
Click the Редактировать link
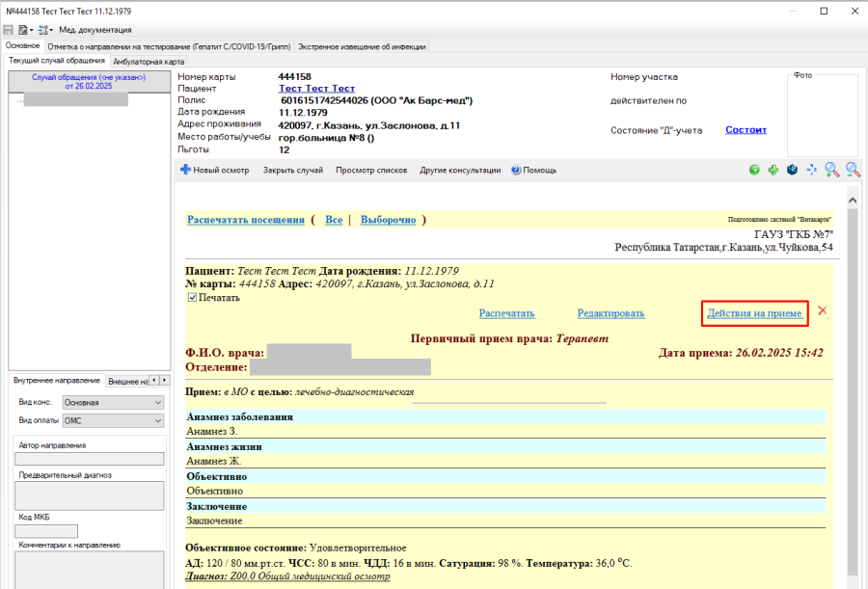(610, 313)
